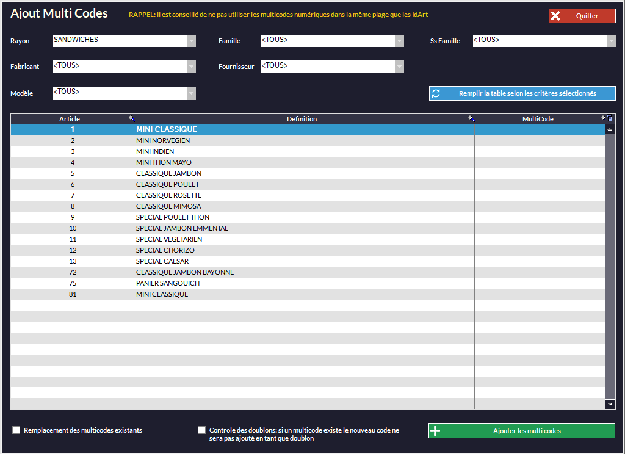The height and width of the screenshot is (454, 625).
Task: Click the red X icon on Quitter
Action: click(555, 17)
